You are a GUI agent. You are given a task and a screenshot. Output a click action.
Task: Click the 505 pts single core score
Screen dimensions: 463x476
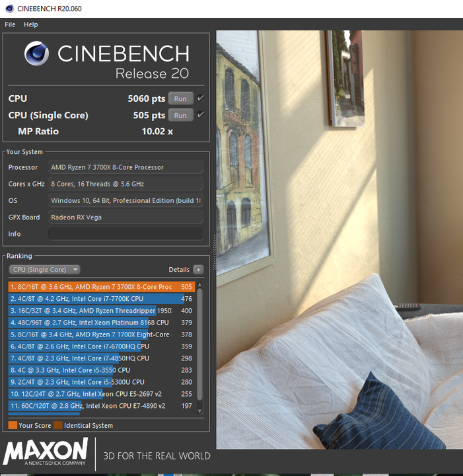click(149, 115)
